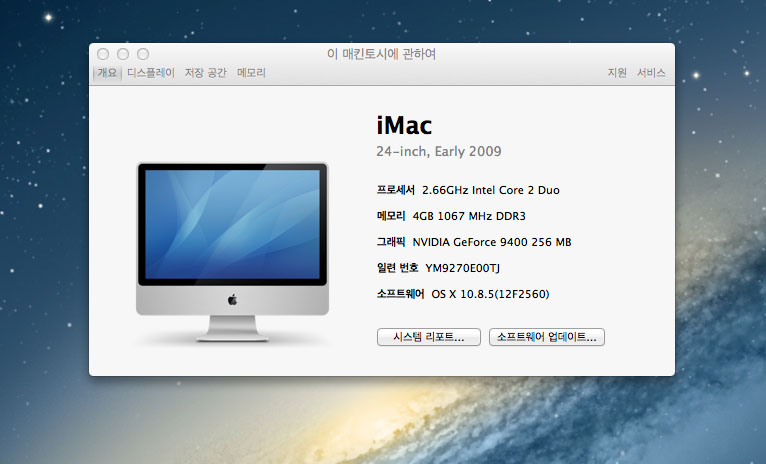Screen dimensions: 766x464
Task: Click the OS X 10.8.5 version text
Action: click(x=490, y=294)
